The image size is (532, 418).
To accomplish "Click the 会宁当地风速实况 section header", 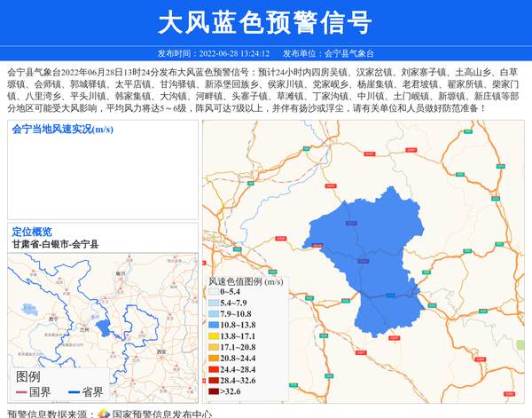I will 62,129.
